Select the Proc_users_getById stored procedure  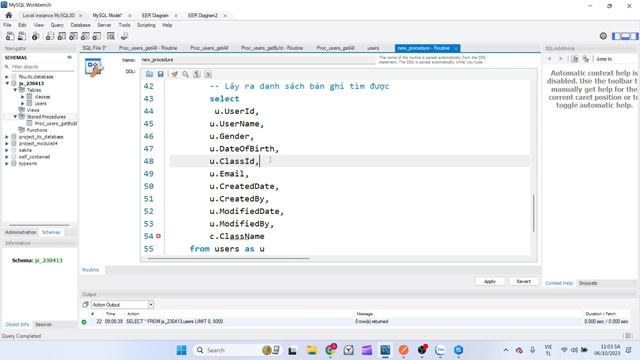click(x=56, y=123)
